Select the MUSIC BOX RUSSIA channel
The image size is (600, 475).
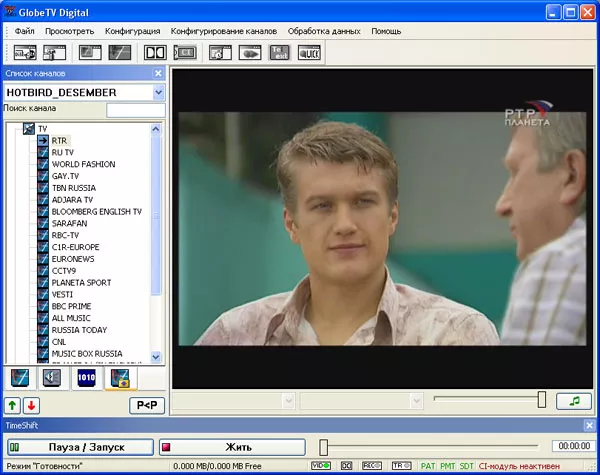[x=87, y=354]
